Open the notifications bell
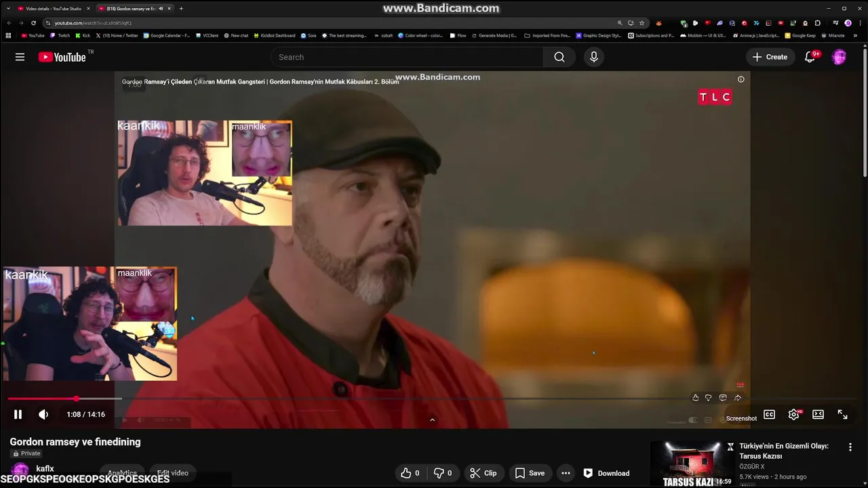 [810, 57]
